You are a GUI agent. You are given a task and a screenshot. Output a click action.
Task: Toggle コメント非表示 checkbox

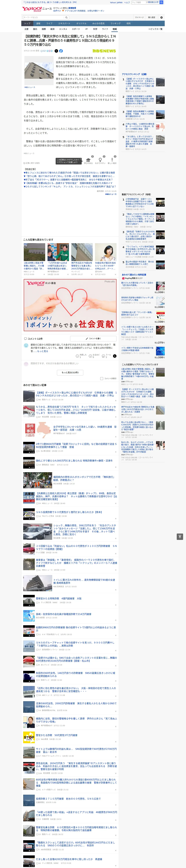pyautogui.click(x=102, y=378)
